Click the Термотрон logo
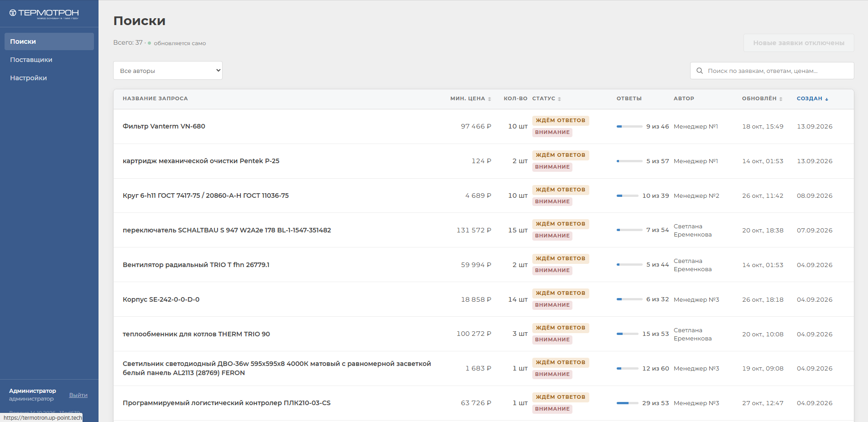The height and width of the screenshot is (422, 868). pyautogui.click(x=44, y=14)
